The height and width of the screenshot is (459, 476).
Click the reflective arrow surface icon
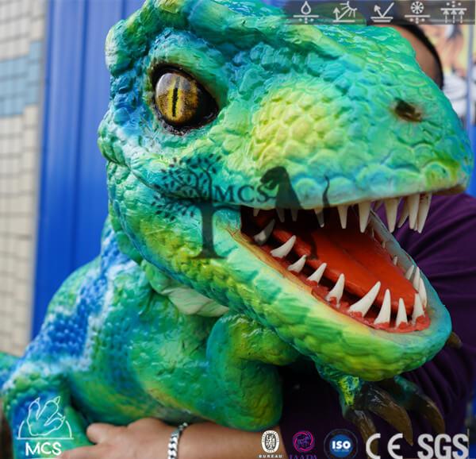click(382, 12)
